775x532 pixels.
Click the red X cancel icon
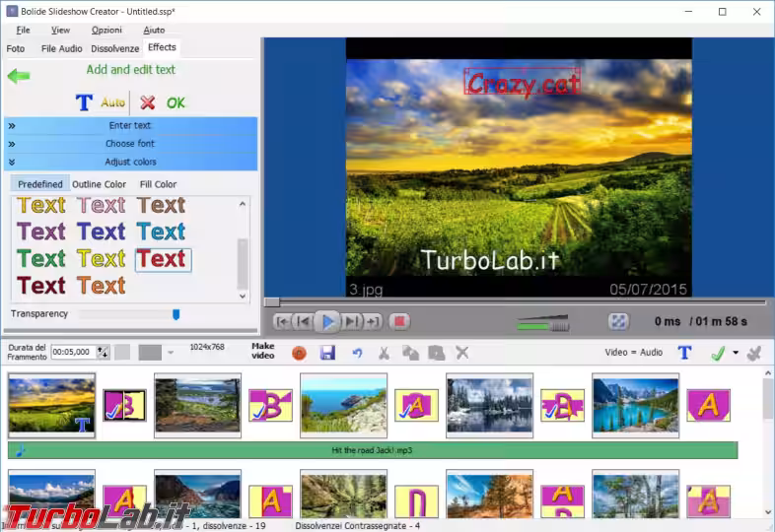click(x=147, y=102)
